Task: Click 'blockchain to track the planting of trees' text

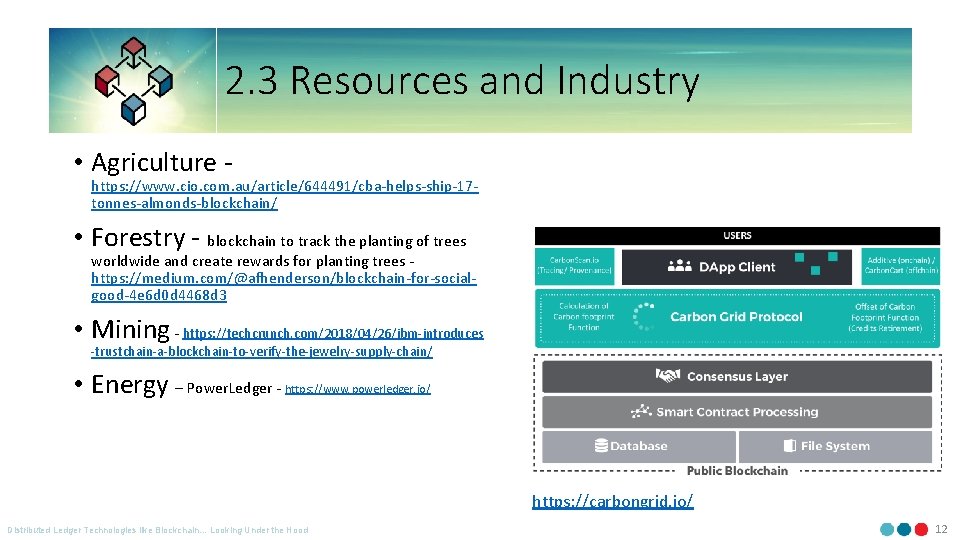Action: click(337, 241)
